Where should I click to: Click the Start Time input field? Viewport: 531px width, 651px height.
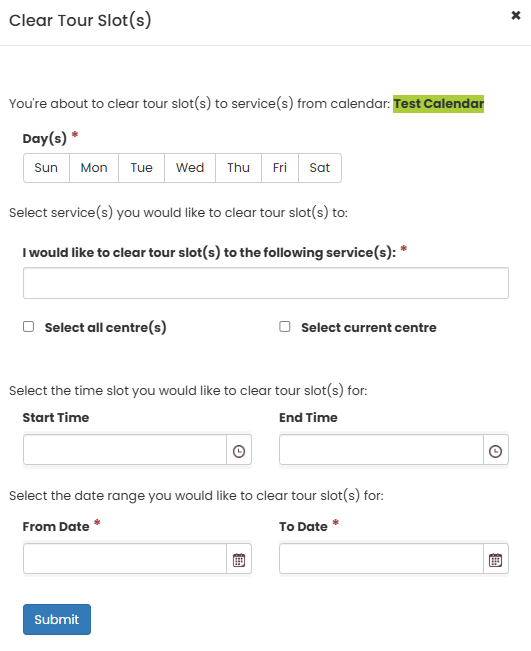[125, 450]
